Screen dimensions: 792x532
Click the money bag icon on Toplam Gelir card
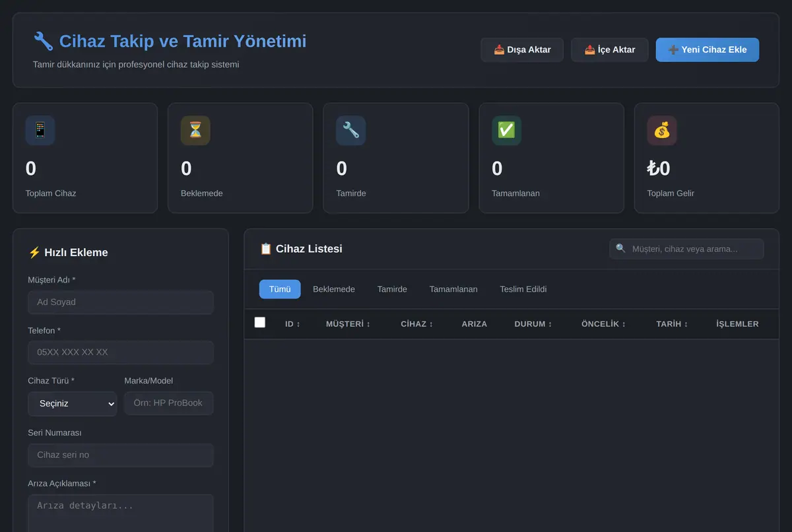point(661,130)
